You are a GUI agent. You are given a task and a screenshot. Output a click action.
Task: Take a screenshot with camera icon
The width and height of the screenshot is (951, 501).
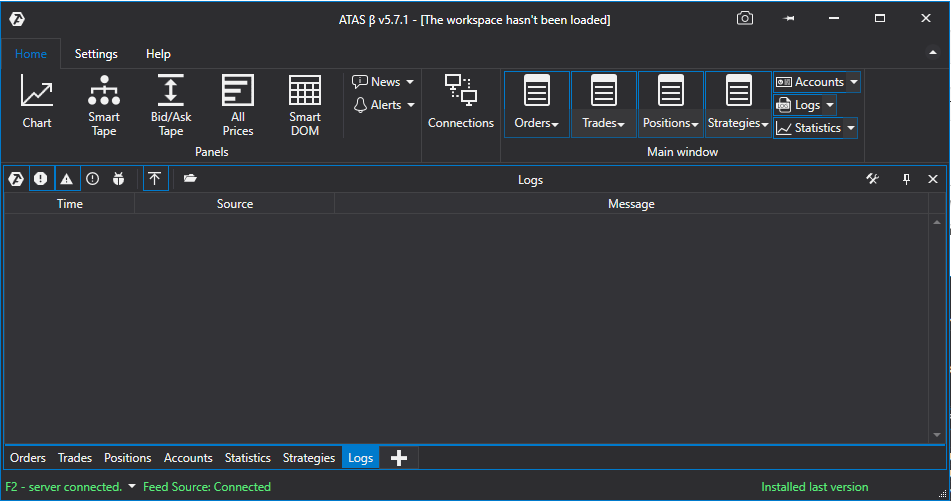point(745,18)
